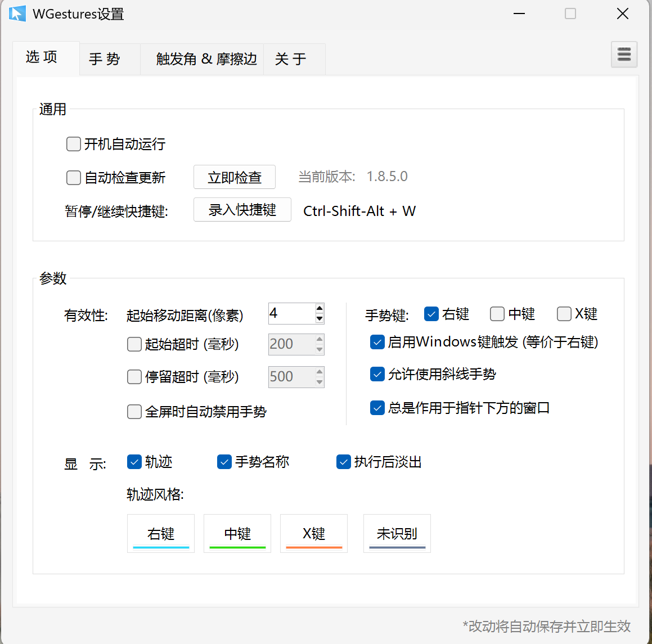The image size is (652, 644).
Task: Click up arrow of 起始超时 spinner
Action: click(320, 339)
